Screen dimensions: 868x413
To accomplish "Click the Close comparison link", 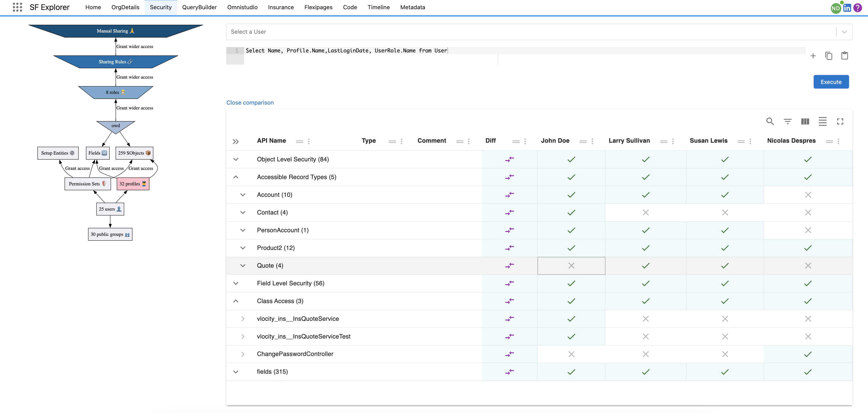I will click(x=250, y=103).
